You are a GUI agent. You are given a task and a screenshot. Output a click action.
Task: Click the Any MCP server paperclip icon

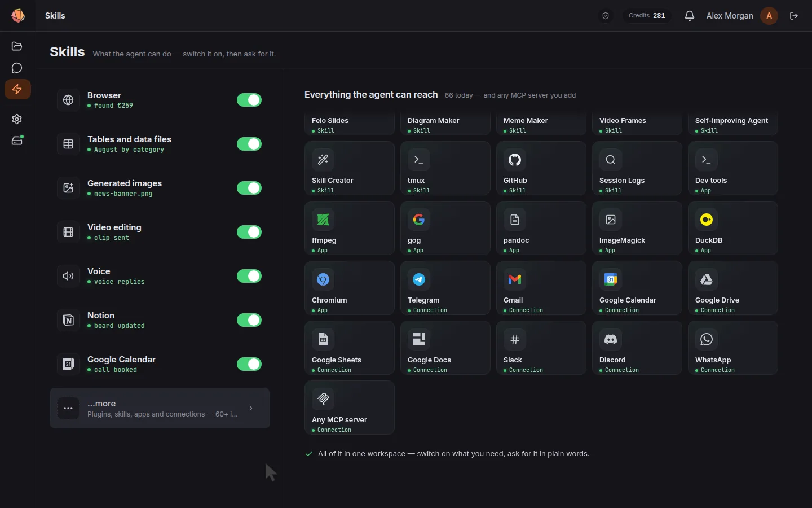(x=323, y=399)
